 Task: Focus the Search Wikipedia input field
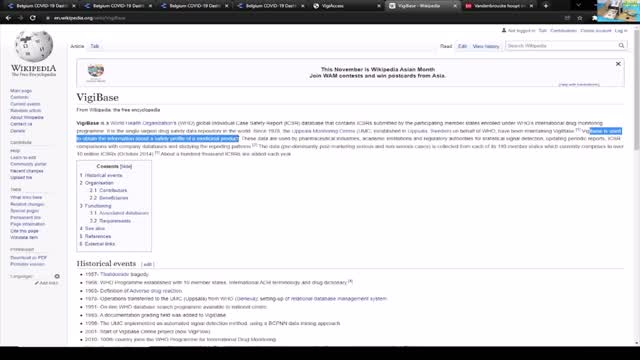(561, 46)
